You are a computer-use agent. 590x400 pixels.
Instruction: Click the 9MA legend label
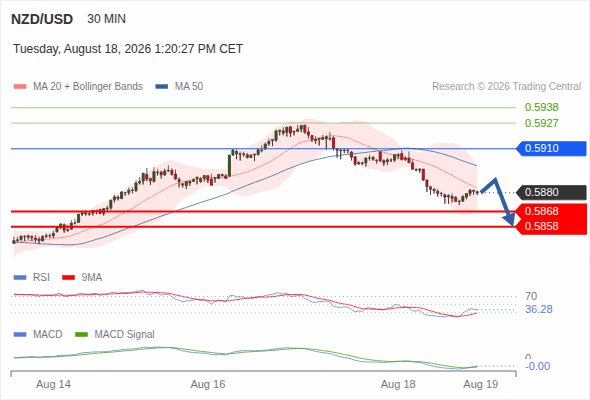(x=92, y=278)
